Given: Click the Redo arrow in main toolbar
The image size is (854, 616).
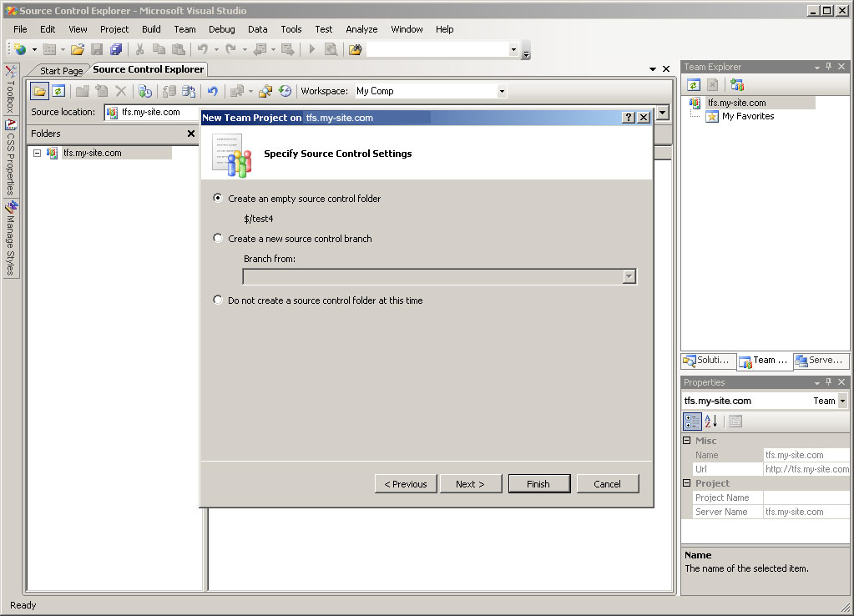Looking at the screenshot, I should coord(231,49).
